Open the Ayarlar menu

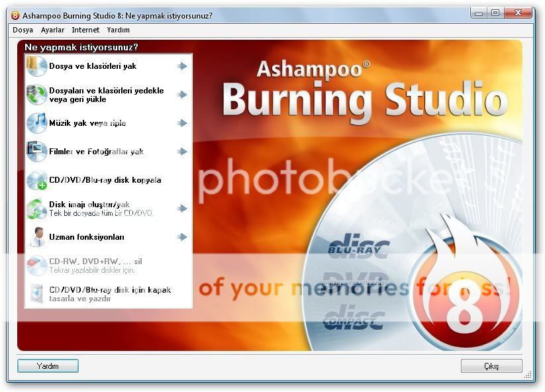click(x=52, y=30)
